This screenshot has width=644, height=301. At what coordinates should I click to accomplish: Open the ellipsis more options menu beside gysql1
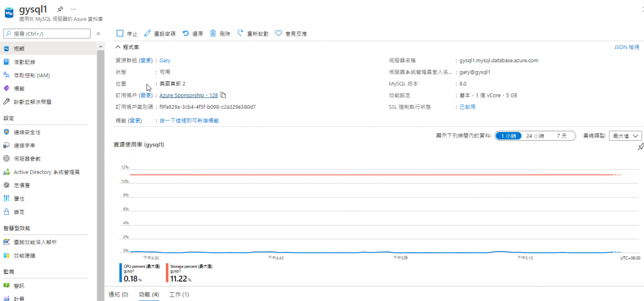click(73, 9)
